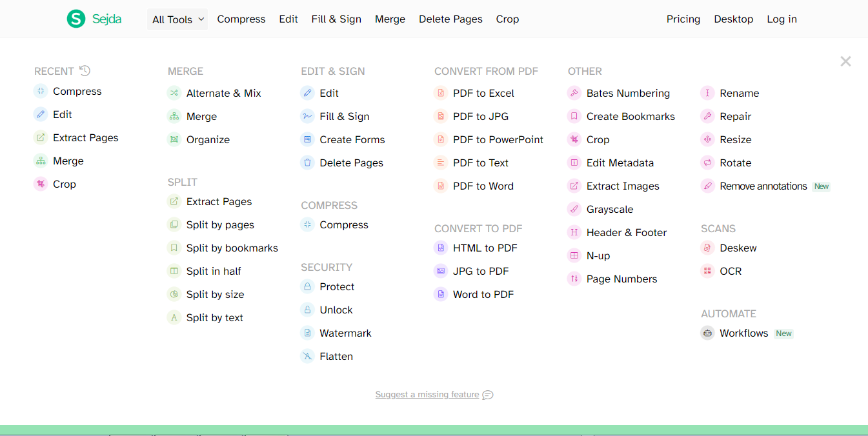Click the Rotate icon
This screenshot has height=436, width=868.
(x=708, y=163)
